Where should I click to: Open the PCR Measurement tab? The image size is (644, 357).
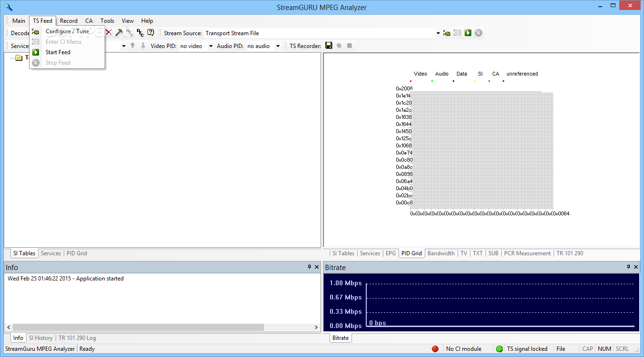(x=527, y=253)
